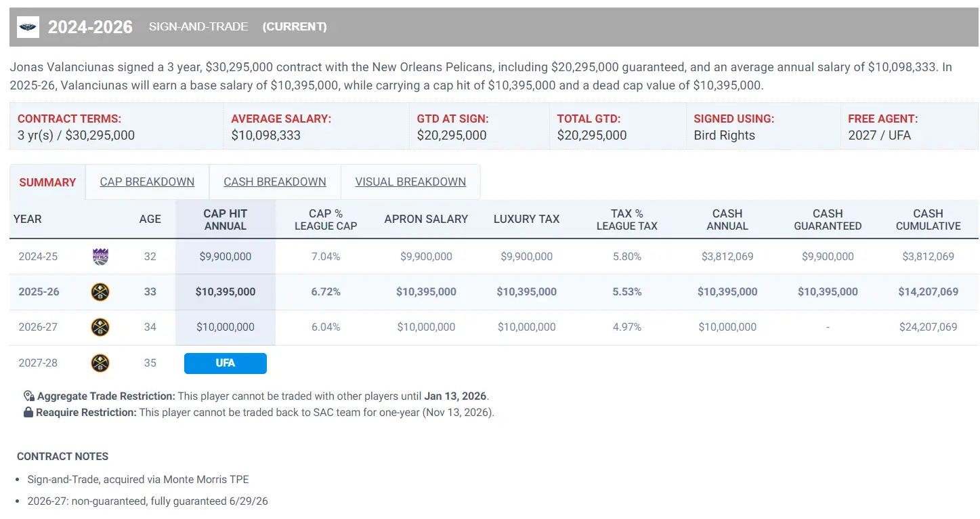Click the Apron Salary column header
Screen dimensions: 980x519
tap(426, 220)
